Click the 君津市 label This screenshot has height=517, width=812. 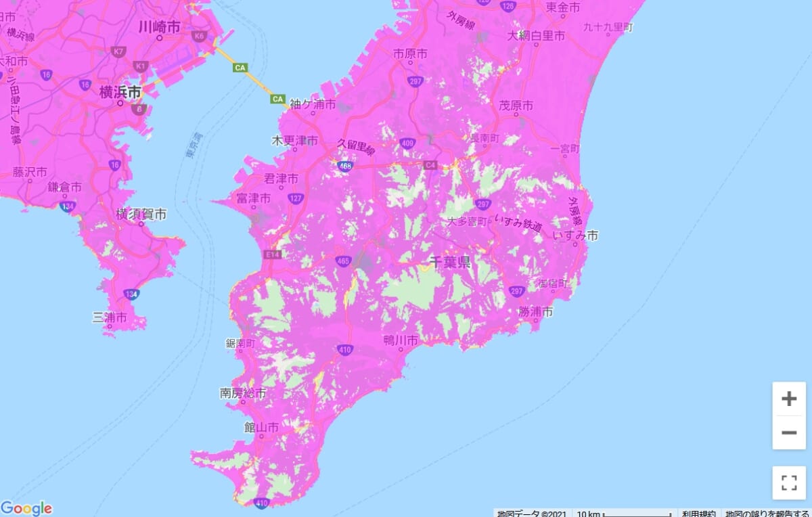[x=281, y=179]
